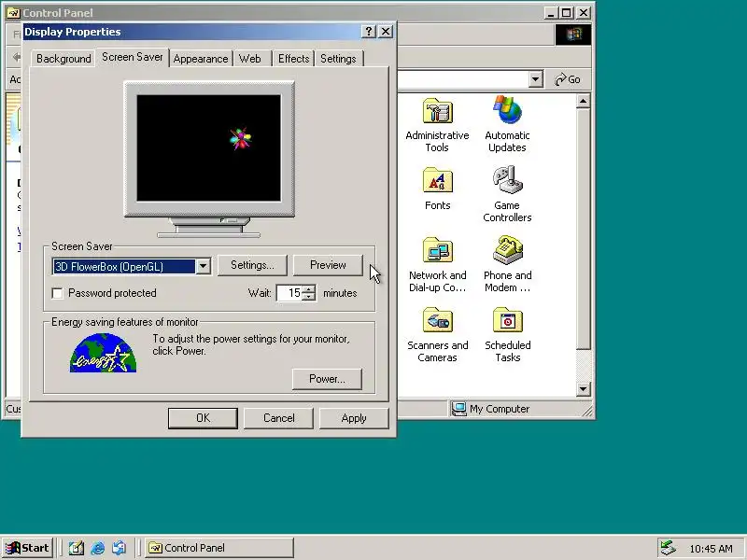
Task: Close the Display Properties dialog
Action: point(386,32)
